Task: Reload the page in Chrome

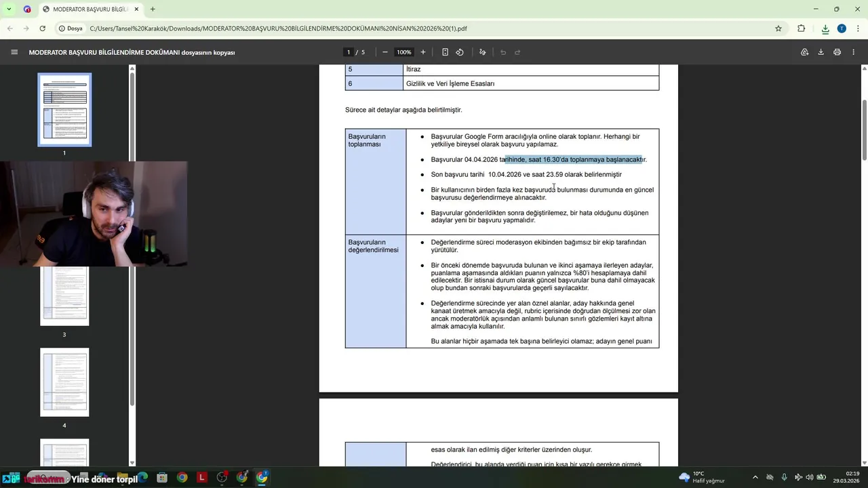Action: (42, 28)
